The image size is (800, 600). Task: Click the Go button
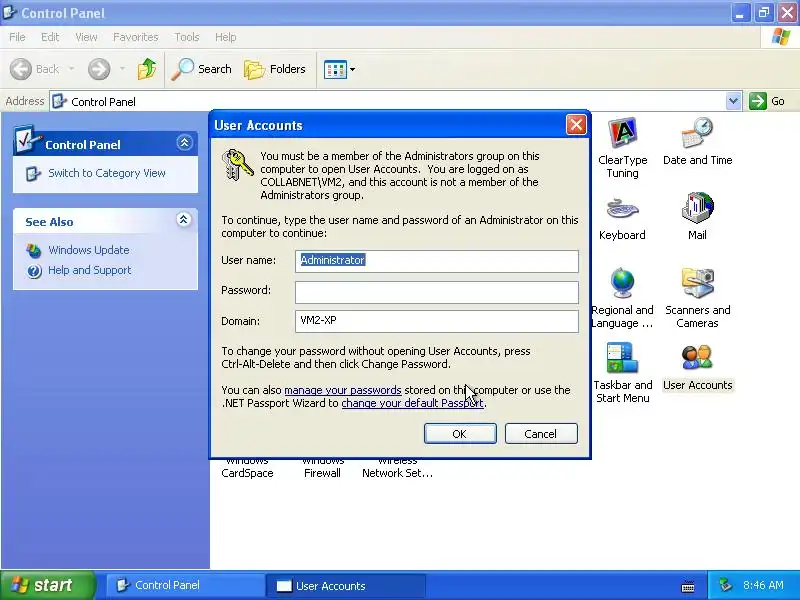[x=767, y=101]
